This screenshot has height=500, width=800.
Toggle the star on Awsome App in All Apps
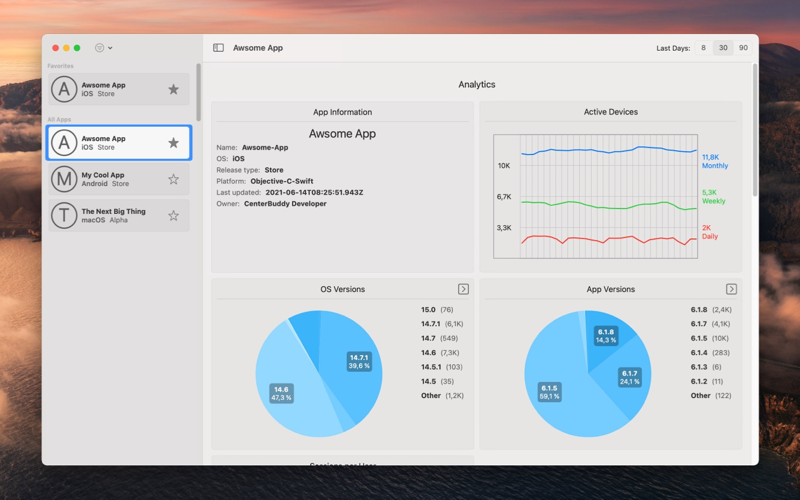[173, 143]
